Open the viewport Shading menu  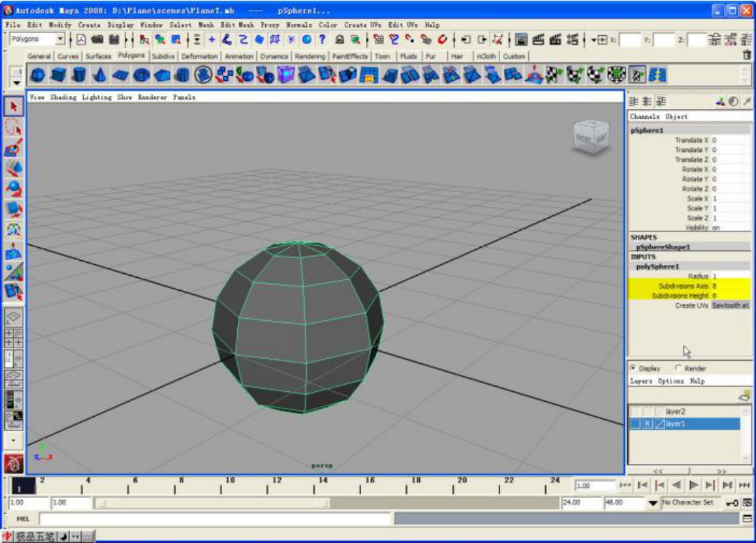tap(63, 97)
